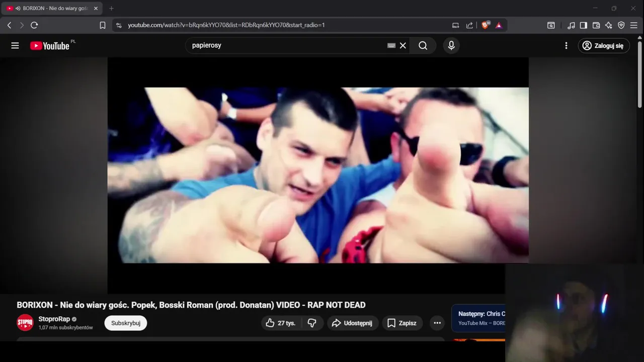The width and height of the screenshot is (644, 362).
Task: Click the video title BORIXON - Nie do wiary
Action: click(x=191, y=305)
